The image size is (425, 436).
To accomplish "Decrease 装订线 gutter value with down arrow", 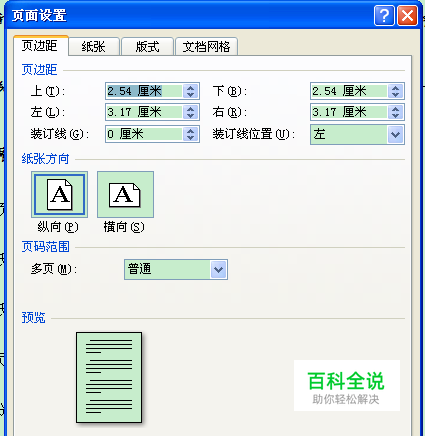I will (191, 138).
